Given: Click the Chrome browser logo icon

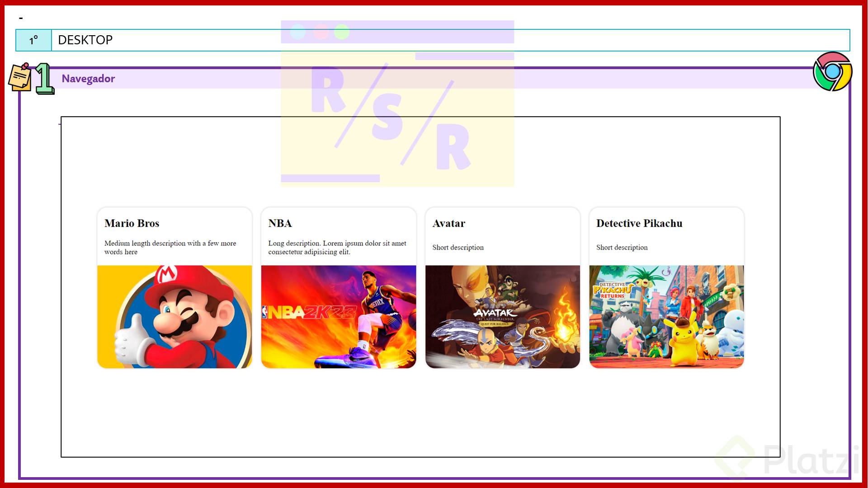Looking at the screenshot, I should coord(832,71).
